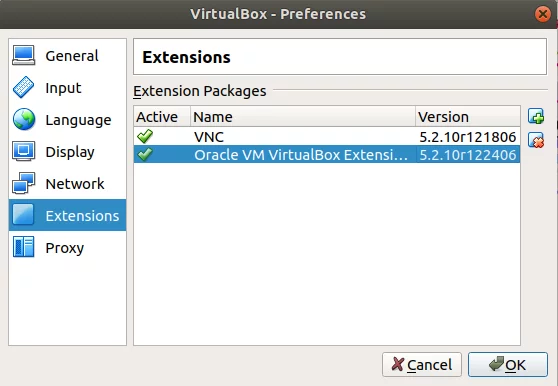Image resolution: width=558 pixels, height=386 pixels.
Task: Click the active checkmark for VNC
Action: coord(145,136)
